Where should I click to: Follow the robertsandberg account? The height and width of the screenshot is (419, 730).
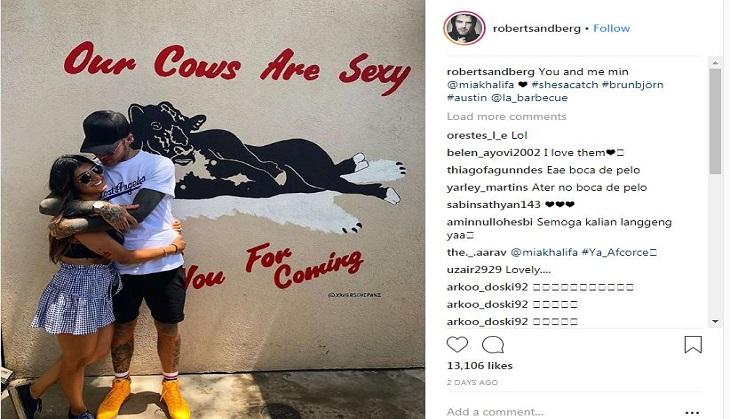[x=611, y=28]
